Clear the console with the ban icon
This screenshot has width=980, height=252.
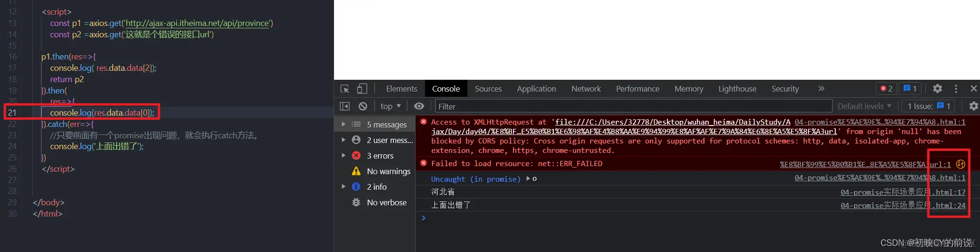[x=362, y=106]
